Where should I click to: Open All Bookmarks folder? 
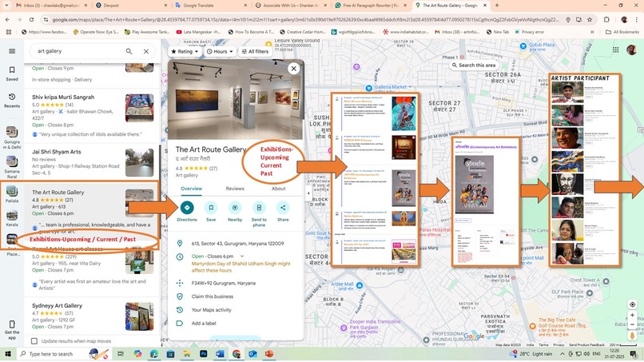coord(622,32)
